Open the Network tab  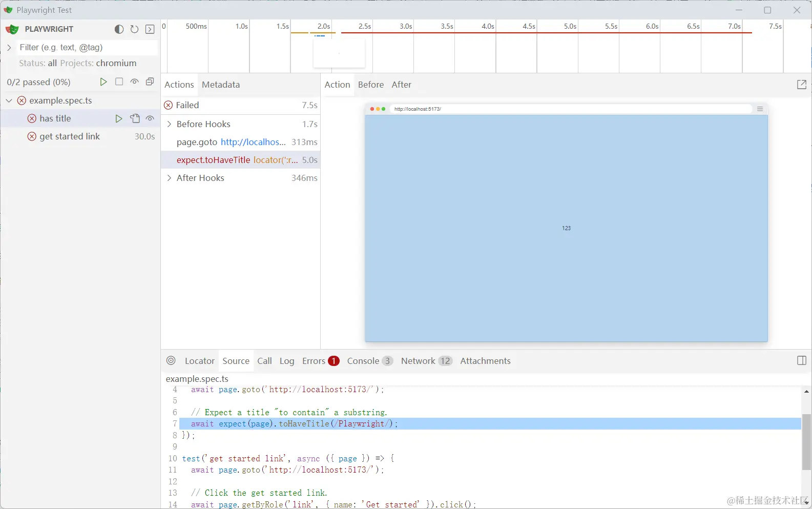click(x=427, y=361)
